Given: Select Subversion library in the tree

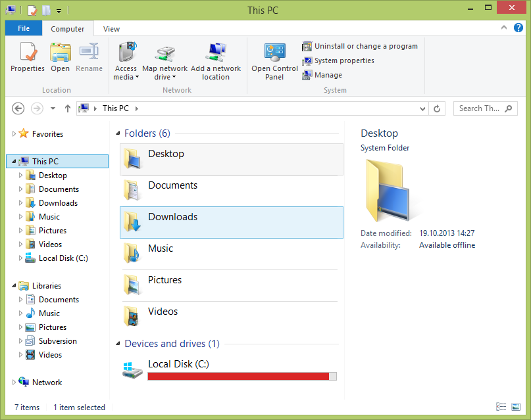Looking at the screenshot, I should [51, 341].
